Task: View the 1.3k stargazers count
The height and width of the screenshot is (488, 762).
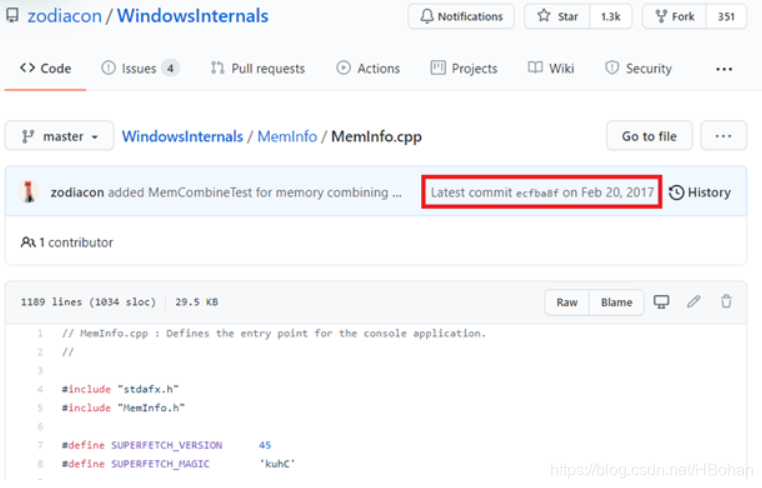Action: [x=610, y=17]
